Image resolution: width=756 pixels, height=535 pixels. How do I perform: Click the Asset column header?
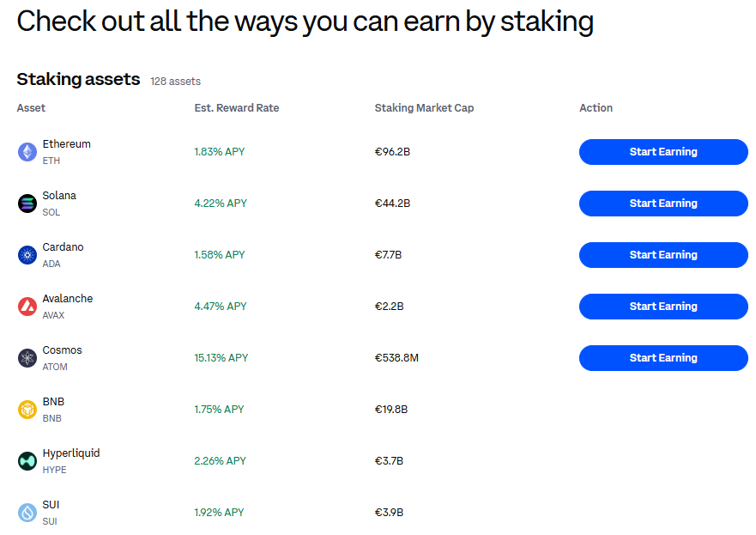[x=31, y=107]
